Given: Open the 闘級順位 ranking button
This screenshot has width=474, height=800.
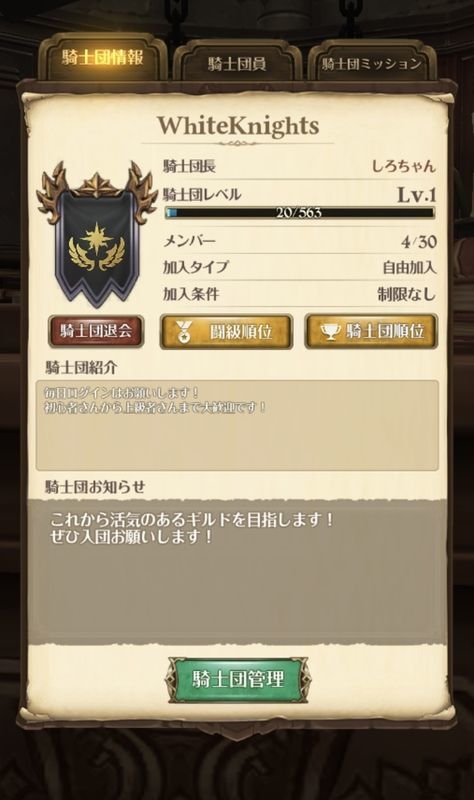Looking at the screenshot, I should coord(226,332).
